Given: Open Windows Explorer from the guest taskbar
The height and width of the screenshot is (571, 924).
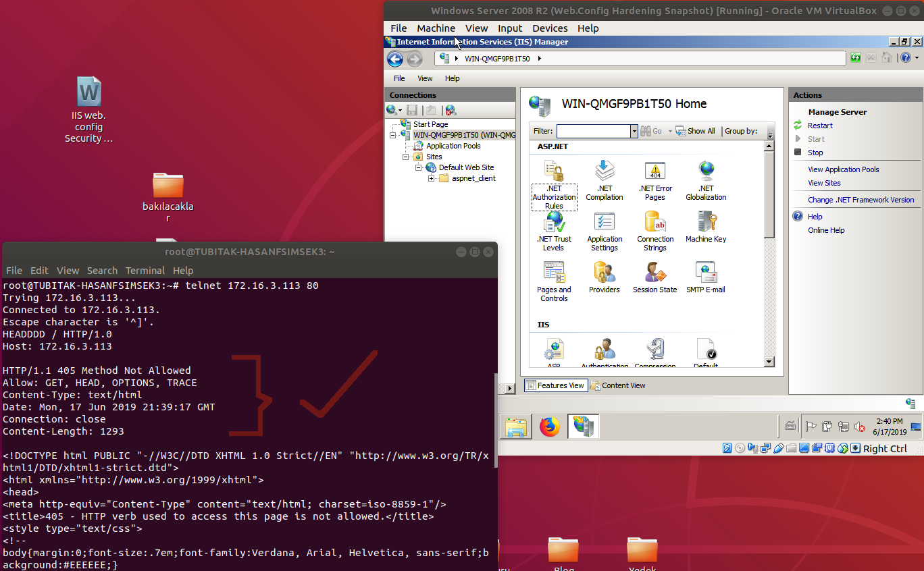Looking at the screenshot, I should pyautogui.click(x=516, y=427).
